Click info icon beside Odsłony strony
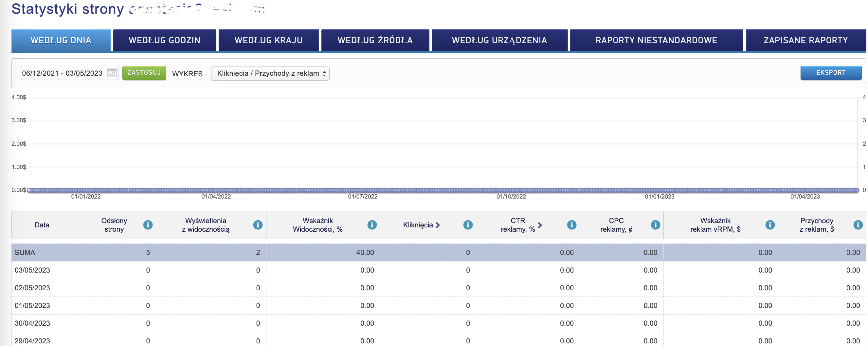The width and height of the screenshot is (868, 346). 148,225
